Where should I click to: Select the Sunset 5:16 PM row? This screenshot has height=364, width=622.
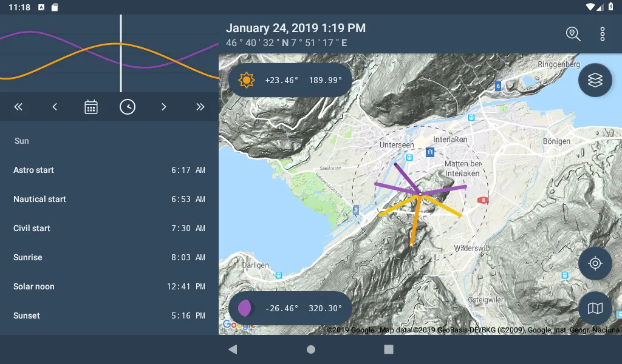tap(109, 315)
